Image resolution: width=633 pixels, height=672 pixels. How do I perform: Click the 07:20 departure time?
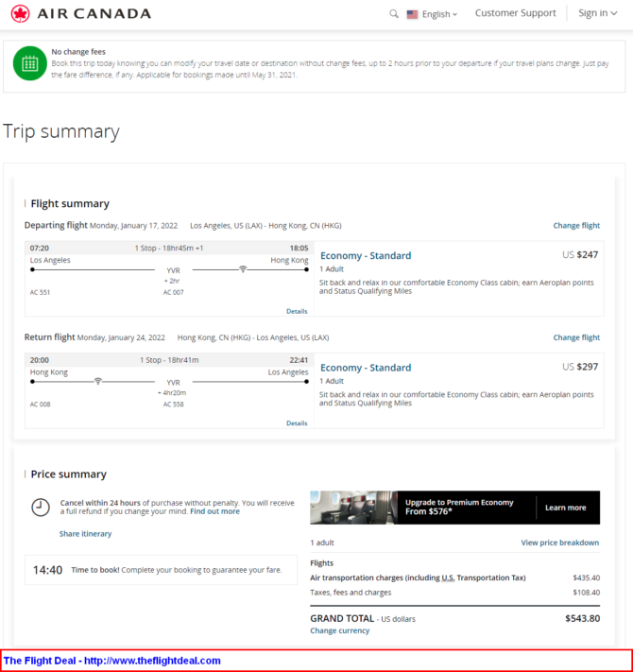[40, 249]
